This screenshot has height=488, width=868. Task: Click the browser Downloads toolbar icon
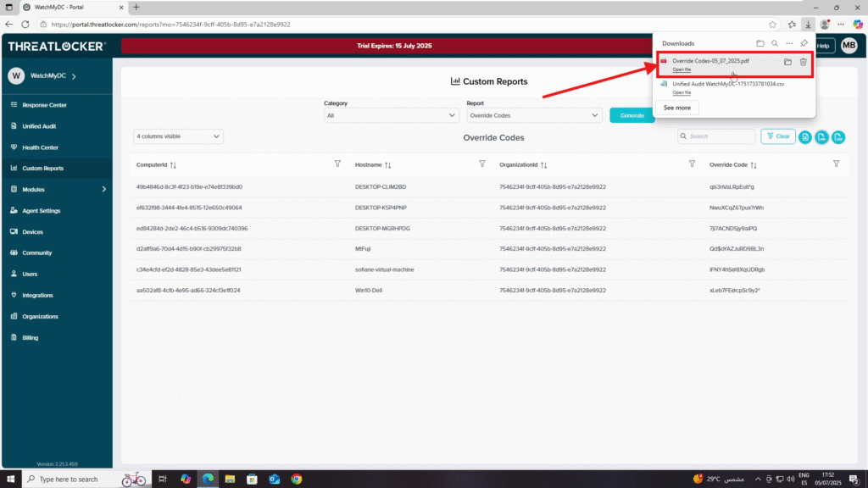(x=808, y=25)
